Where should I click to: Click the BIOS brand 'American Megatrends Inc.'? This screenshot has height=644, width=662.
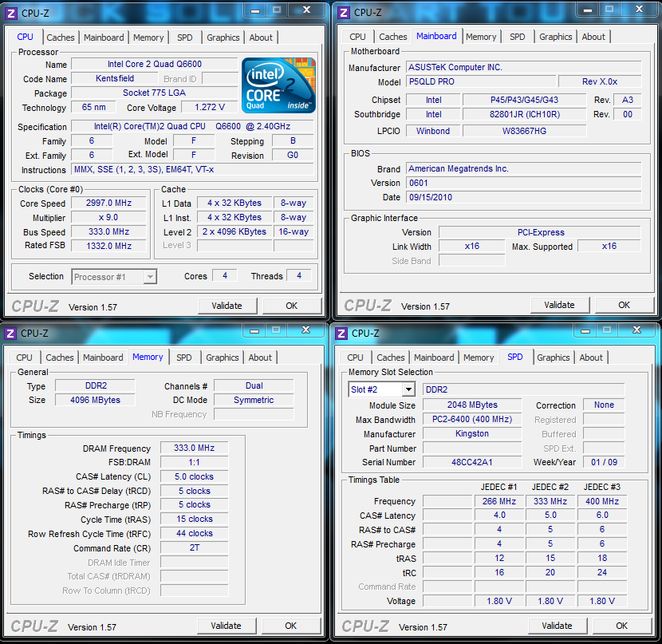click(523, 168)
